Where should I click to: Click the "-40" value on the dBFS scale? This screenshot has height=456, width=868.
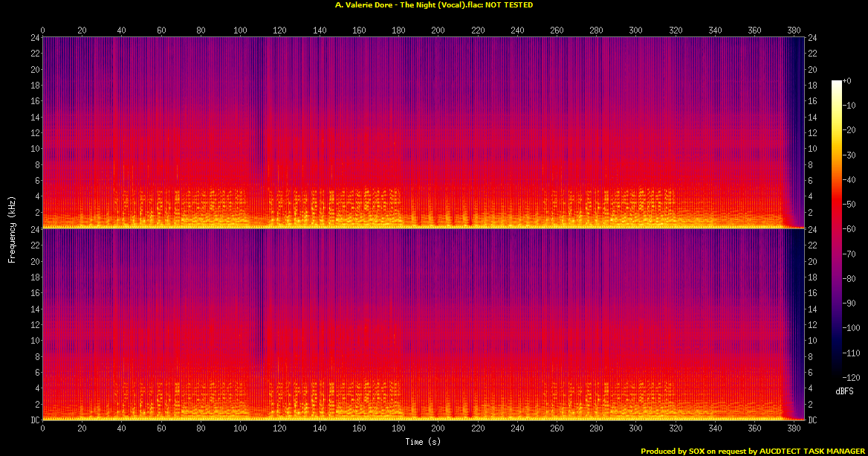tap(849, 179)
